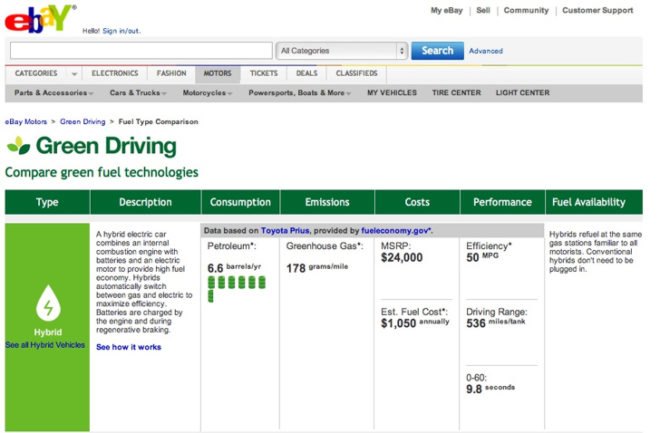Click See all Hybrid Vehicles link

[x=45, y=345]
